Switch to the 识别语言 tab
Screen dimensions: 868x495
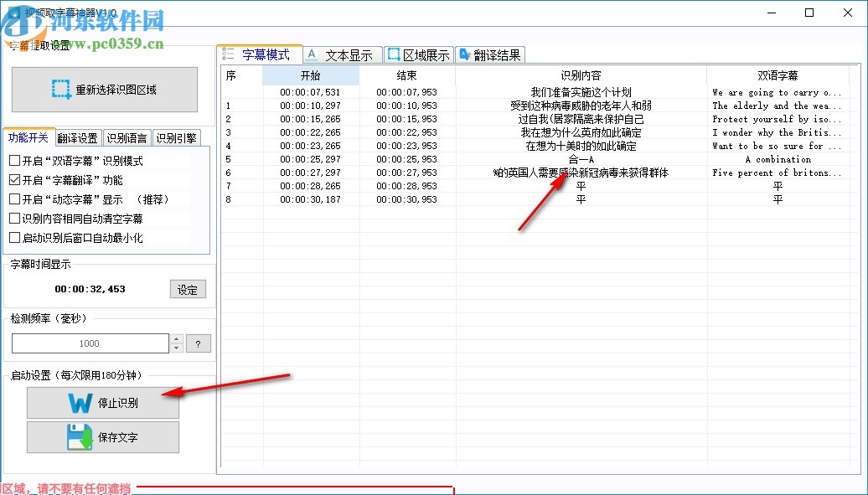(124, 137)
